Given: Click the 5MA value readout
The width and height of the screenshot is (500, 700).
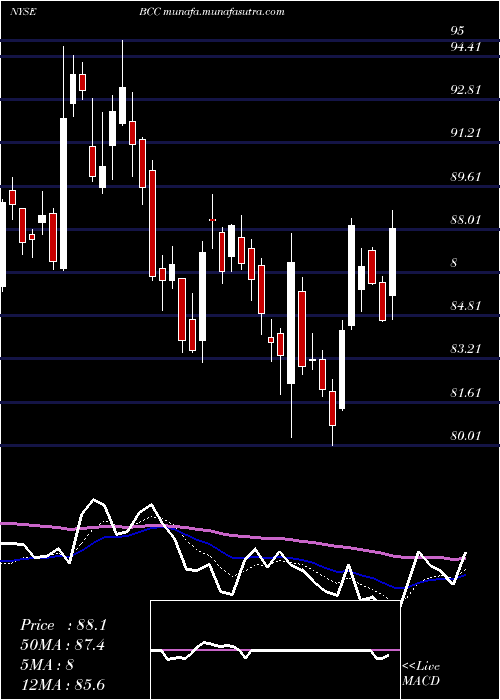Looking at the screenshot, I should [47, 664].
